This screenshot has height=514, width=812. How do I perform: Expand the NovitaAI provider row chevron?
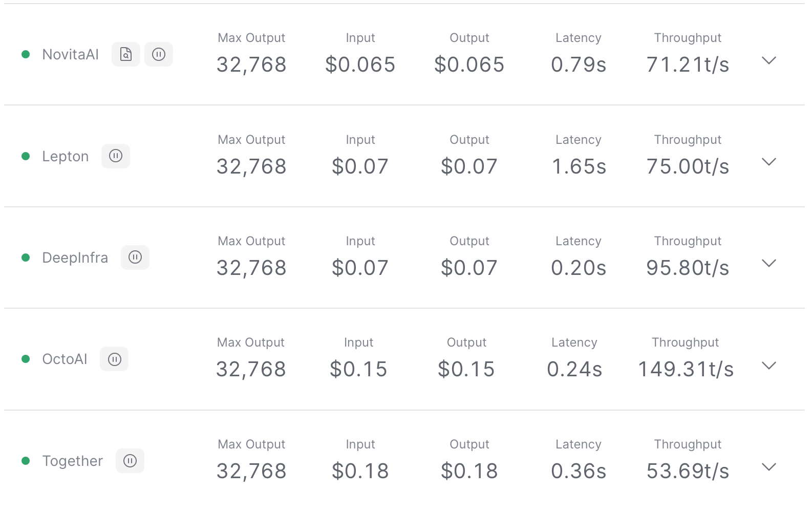[768, 60]
